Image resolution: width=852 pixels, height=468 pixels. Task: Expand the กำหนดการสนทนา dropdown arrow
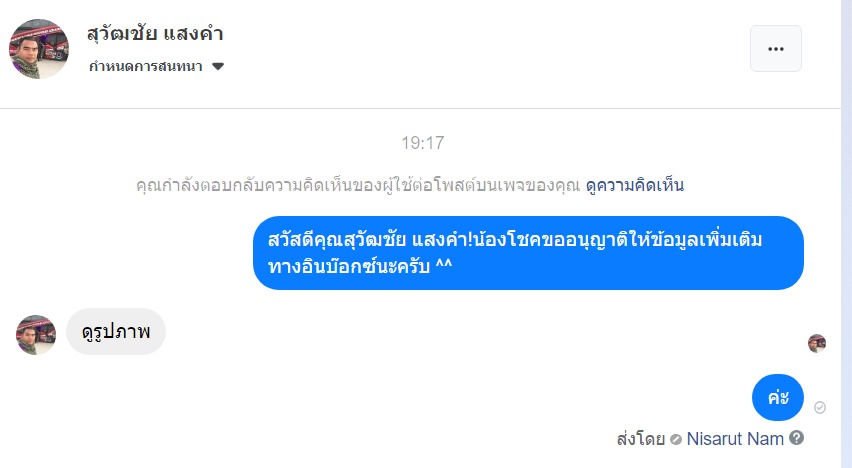coord(218,66)
